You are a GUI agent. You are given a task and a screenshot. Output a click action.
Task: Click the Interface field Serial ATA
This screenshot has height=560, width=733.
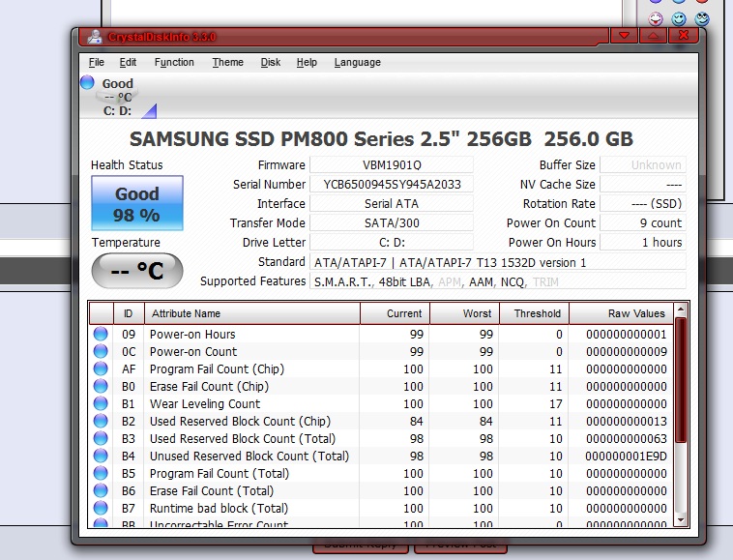coord(392,203)
